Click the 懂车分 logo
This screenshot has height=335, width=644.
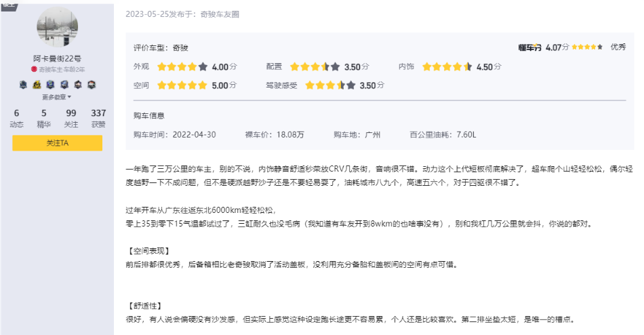530,47
